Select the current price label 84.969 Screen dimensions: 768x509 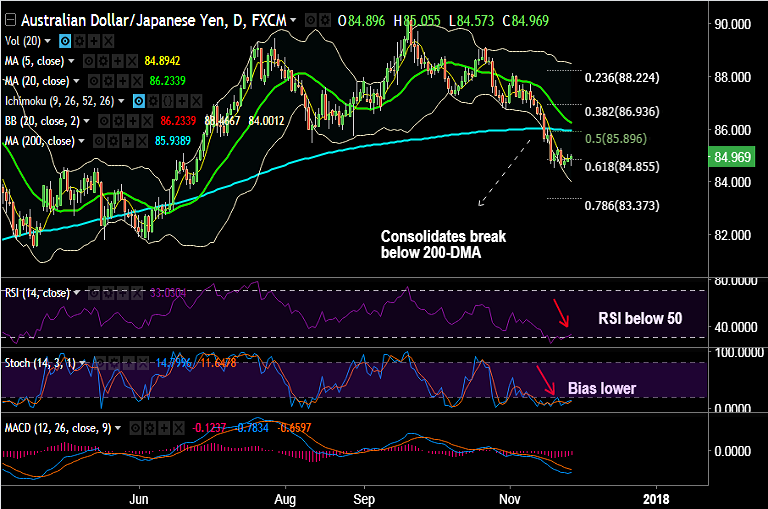[732, 157]
